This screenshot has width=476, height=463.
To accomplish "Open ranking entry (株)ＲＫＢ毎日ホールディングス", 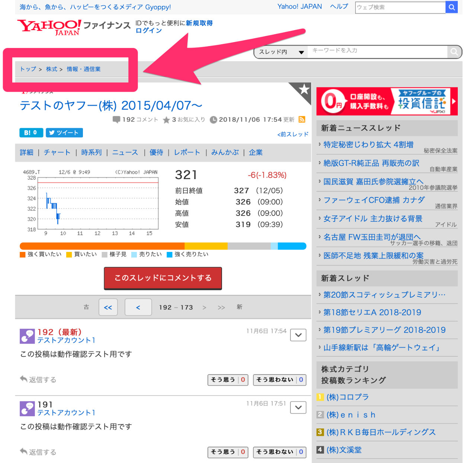I will (x=381, y=433).
